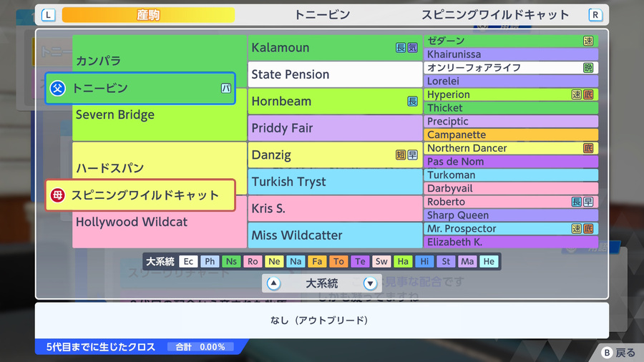Click the Turkish Tryst ancestor cell
Image resolution: width=644 pixels, height=362 pixels.
pyautogui.click(x=335, y=182)
